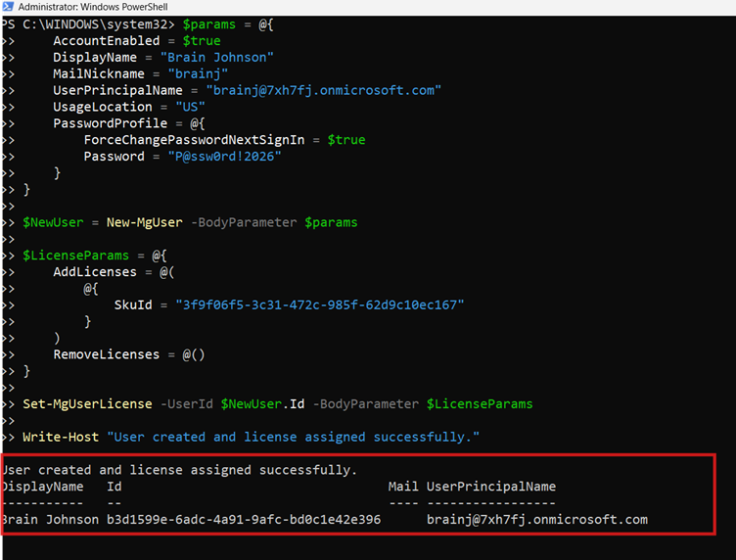
Task: Click the "RemoveLicenses" key text
Action: (x=106, y=354)
